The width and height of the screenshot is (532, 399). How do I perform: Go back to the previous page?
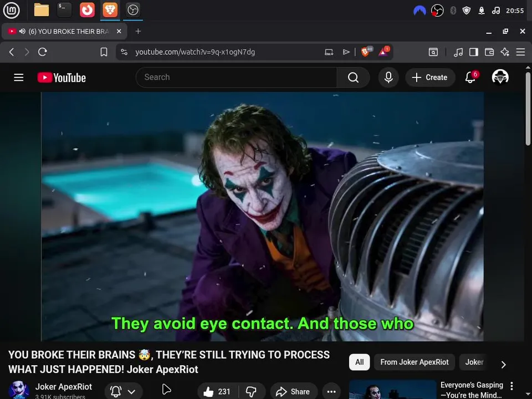[x=12, y=52]
